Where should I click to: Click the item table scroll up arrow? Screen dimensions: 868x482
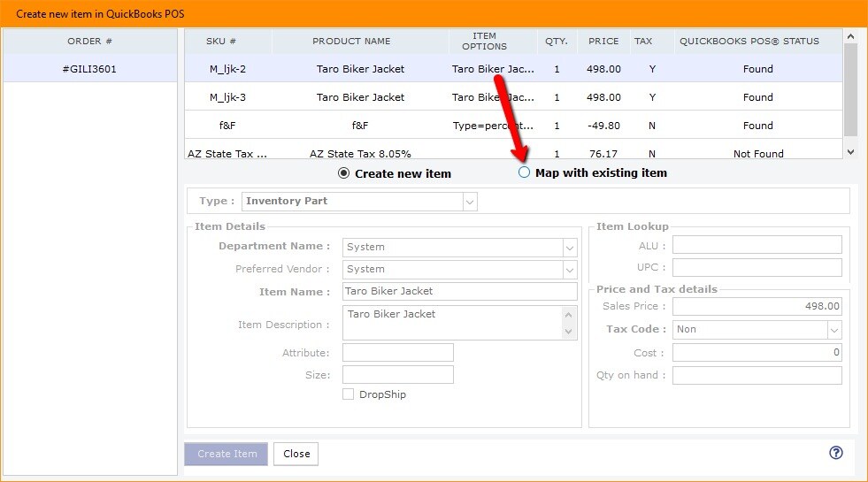pos(851,36)
